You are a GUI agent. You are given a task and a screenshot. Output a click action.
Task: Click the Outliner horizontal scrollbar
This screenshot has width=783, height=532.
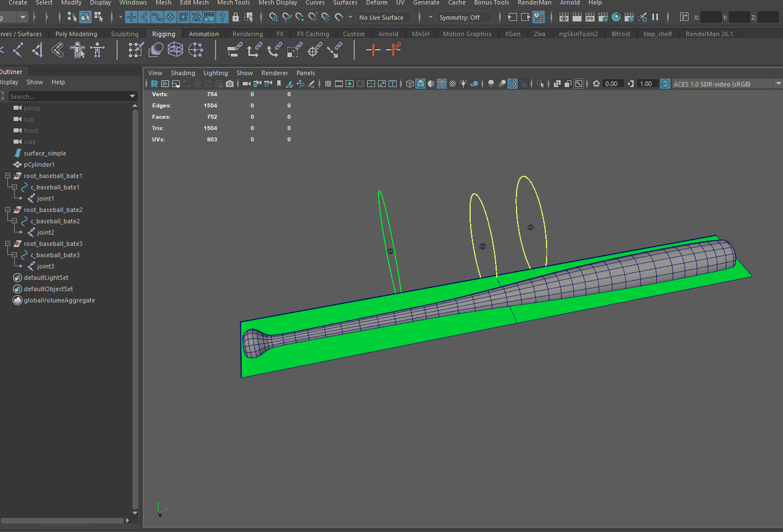coord(62,520)
